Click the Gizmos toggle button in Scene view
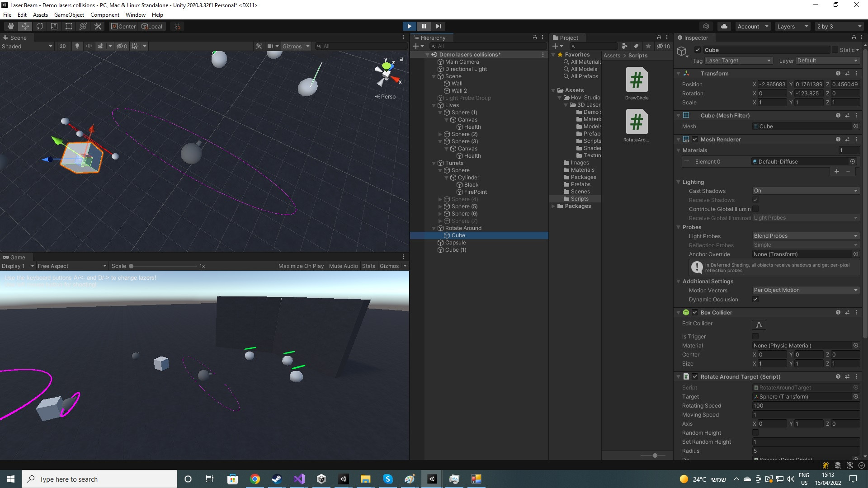 tap(292, 46)
